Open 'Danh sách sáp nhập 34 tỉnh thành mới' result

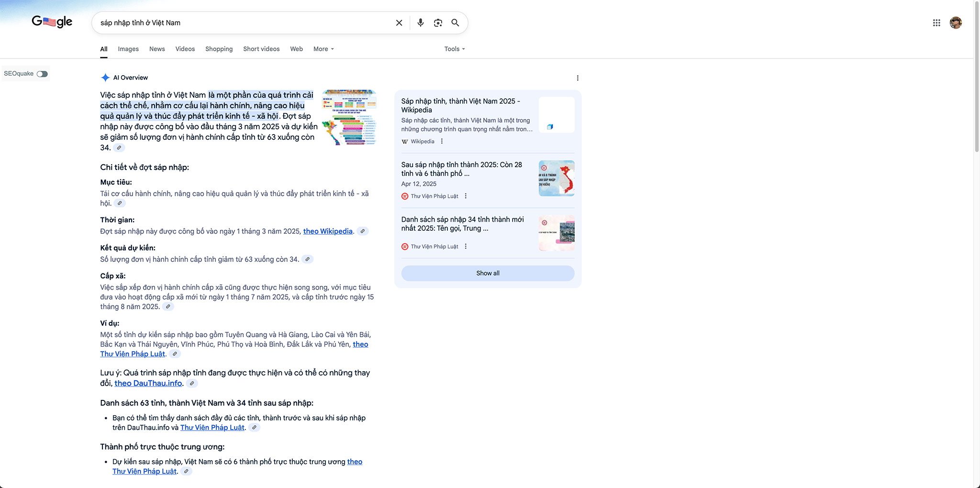point(462,224)
